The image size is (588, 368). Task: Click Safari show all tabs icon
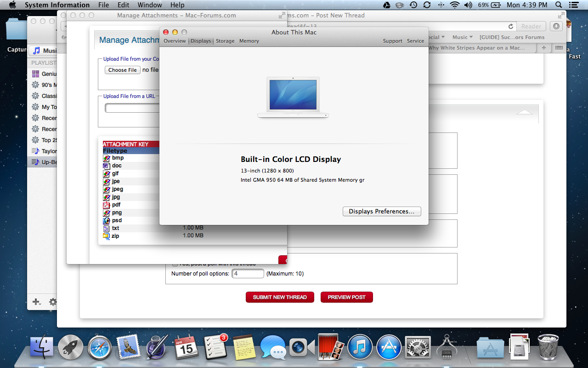pyautogui.click(x=559, y=48)
